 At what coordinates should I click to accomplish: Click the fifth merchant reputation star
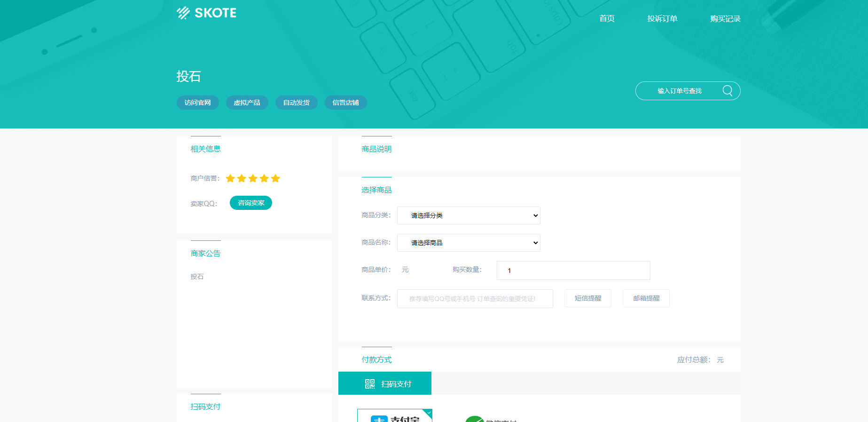pyautogui.click(x=275, y=178)
